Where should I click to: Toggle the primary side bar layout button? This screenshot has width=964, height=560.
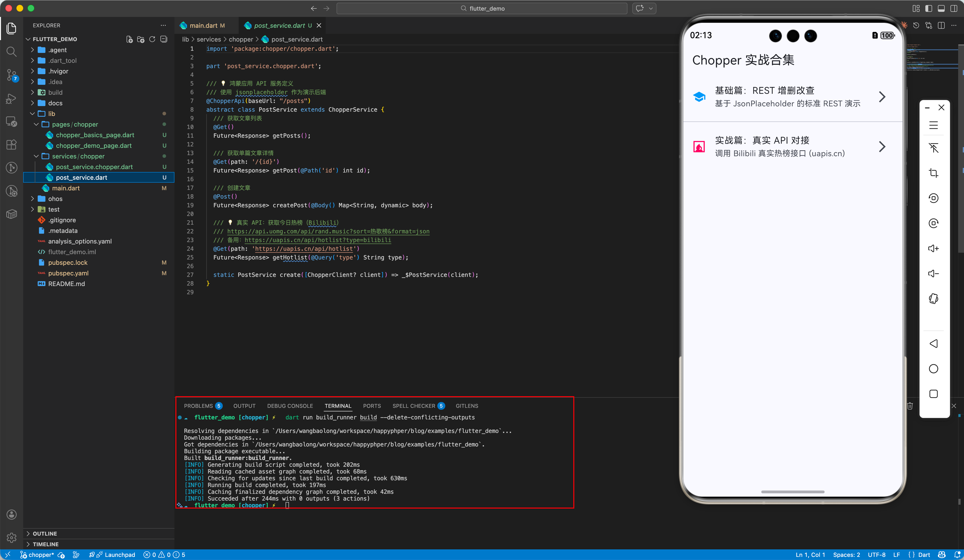click(929, 8)
